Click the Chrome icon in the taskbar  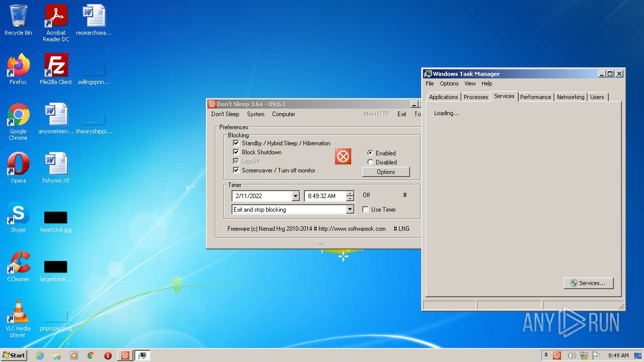coord(91,355)
